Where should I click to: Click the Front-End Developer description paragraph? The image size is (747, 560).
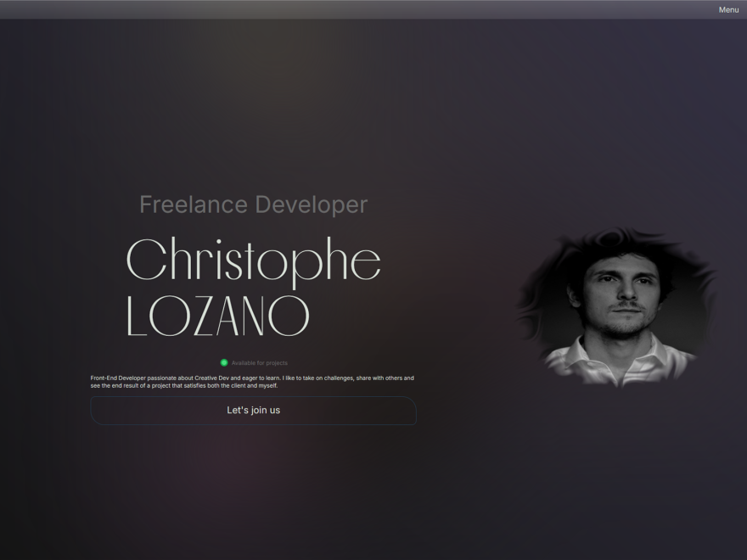coord(252,382)
